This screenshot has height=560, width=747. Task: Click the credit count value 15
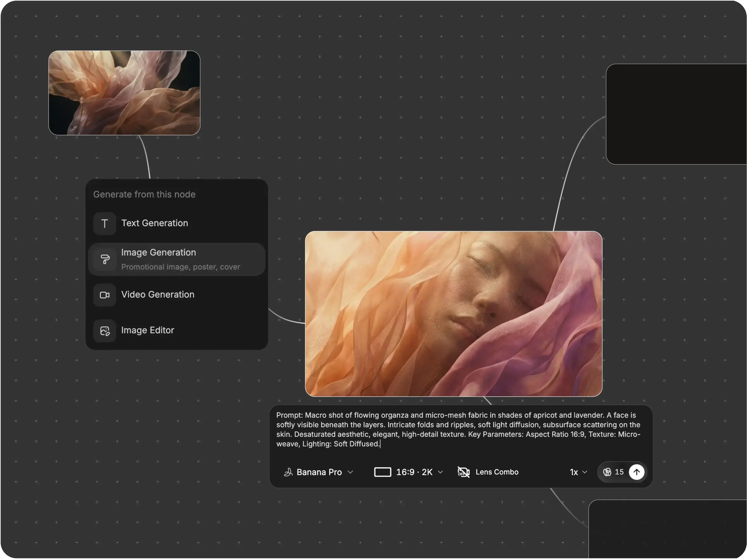click(x=619, y=472)
